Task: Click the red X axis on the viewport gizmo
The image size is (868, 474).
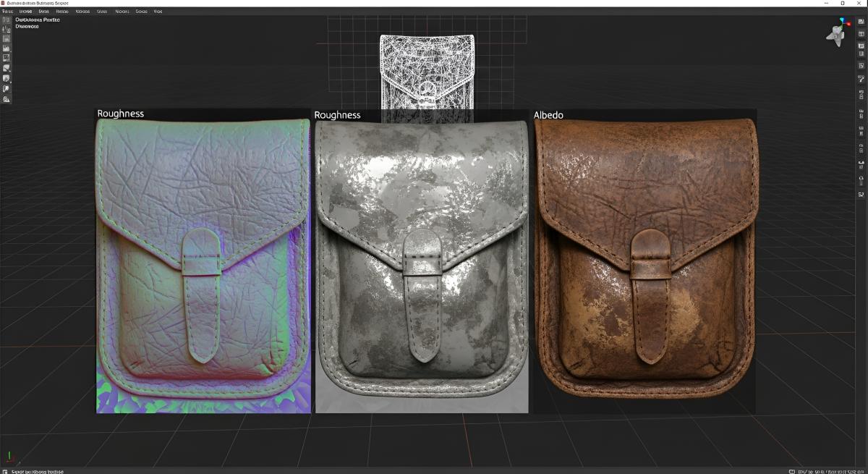Action: pyautogui.click(x=849, y=24)
